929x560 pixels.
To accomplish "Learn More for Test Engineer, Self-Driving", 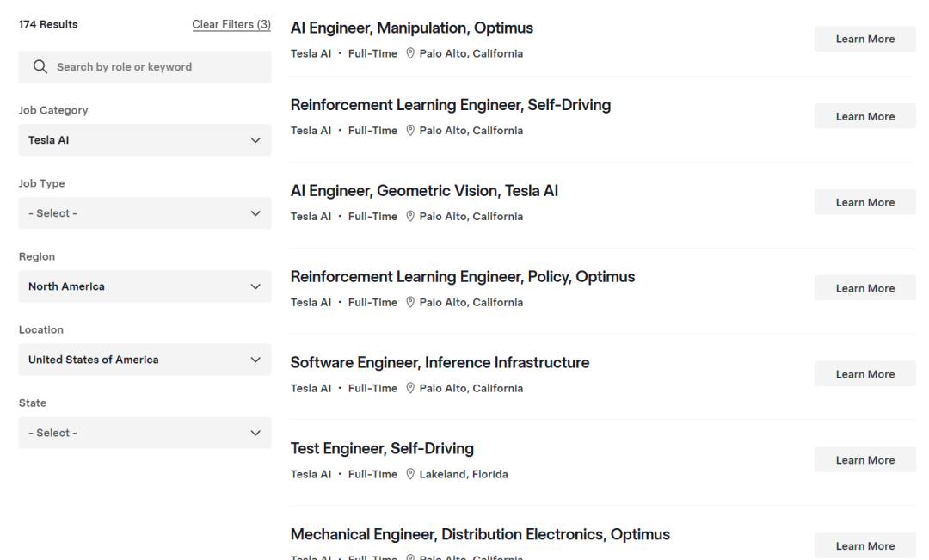I will pos(864,460).
